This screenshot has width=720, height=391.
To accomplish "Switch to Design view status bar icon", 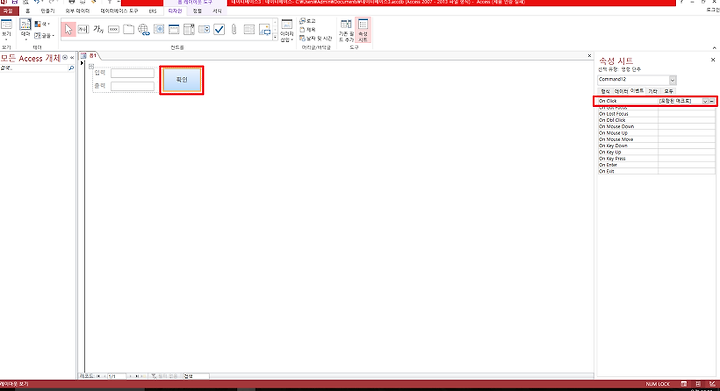I will (712, 384).
